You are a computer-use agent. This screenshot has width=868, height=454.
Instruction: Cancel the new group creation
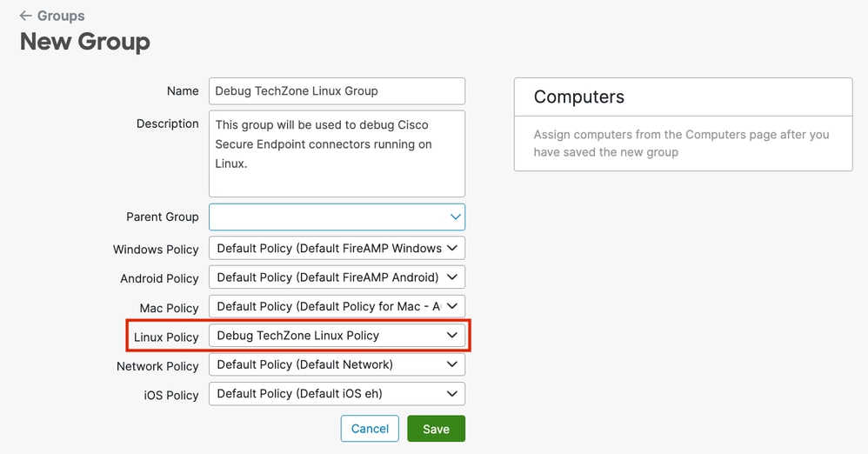click(x=370, y=429)
